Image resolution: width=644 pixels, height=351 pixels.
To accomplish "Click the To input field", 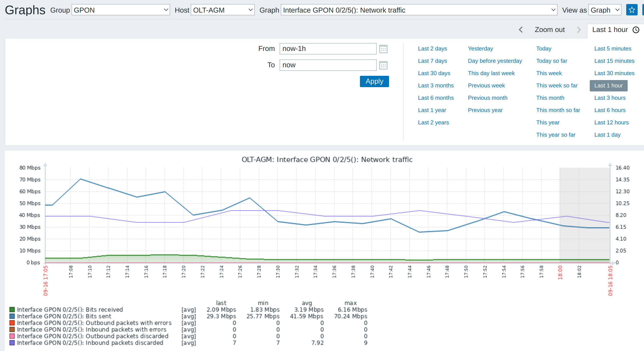I will tap(328, 65).
